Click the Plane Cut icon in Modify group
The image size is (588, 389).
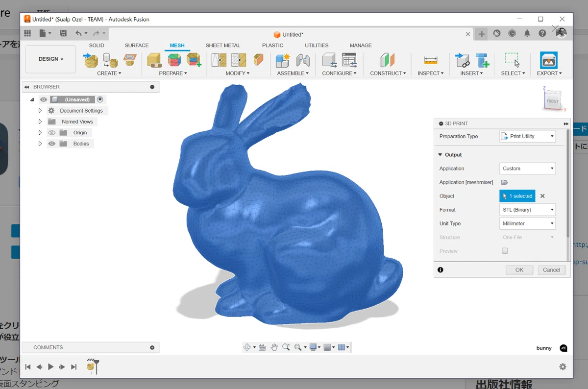[258, 60]
